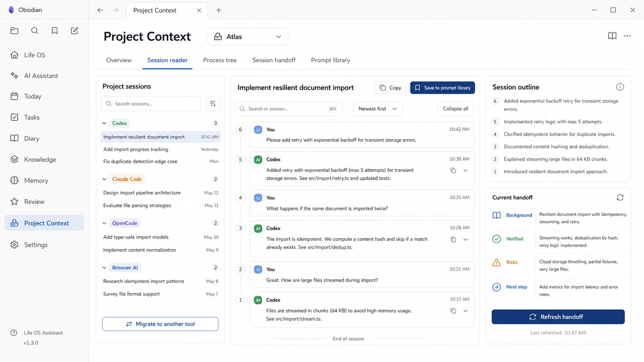This screenshot has height=362, width=644.
Task: Collapse the OpenCode session group
Action: click(x=104, y=223)
